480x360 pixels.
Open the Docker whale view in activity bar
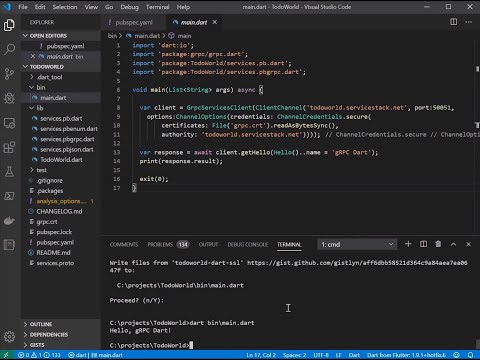(x=9, y=221)
